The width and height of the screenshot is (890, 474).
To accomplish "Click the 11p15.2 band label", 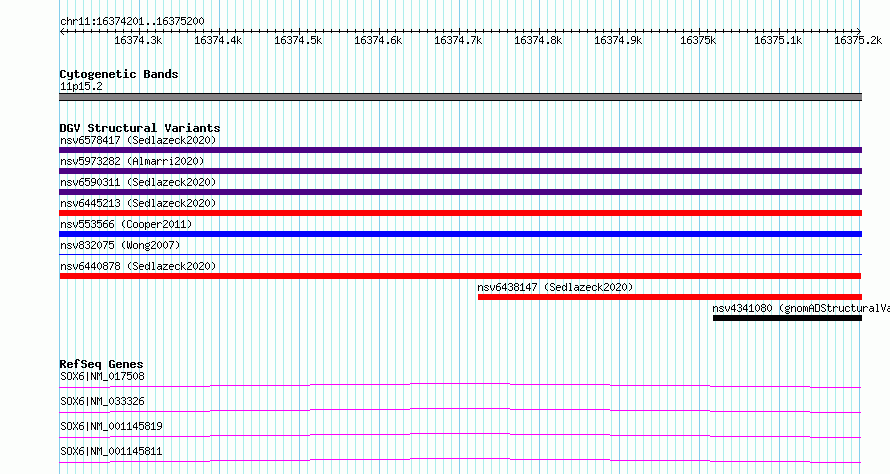I will click(x=81, y=86).
